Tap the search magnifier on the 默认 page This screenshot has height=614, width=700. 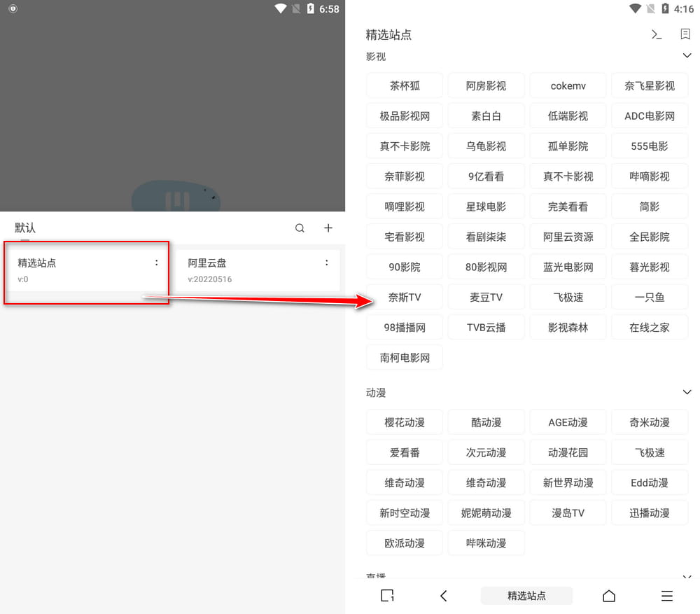(x=300, y=228)
